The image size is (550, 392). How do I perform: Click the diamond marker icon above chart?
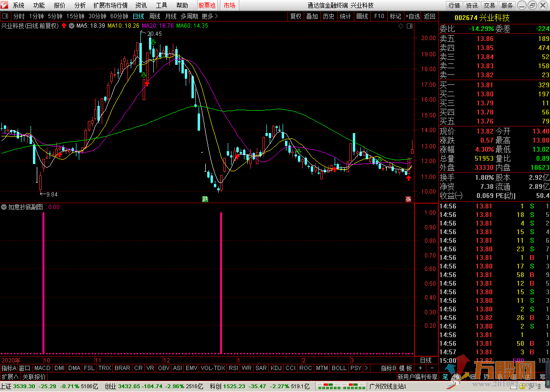click(401, 26)
